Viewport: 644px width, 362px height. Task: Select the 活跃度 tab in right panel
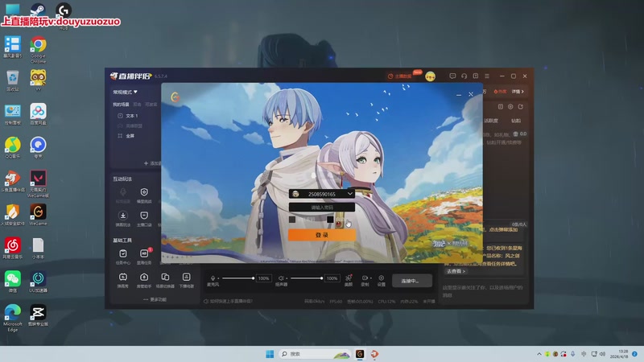point(491,121)
